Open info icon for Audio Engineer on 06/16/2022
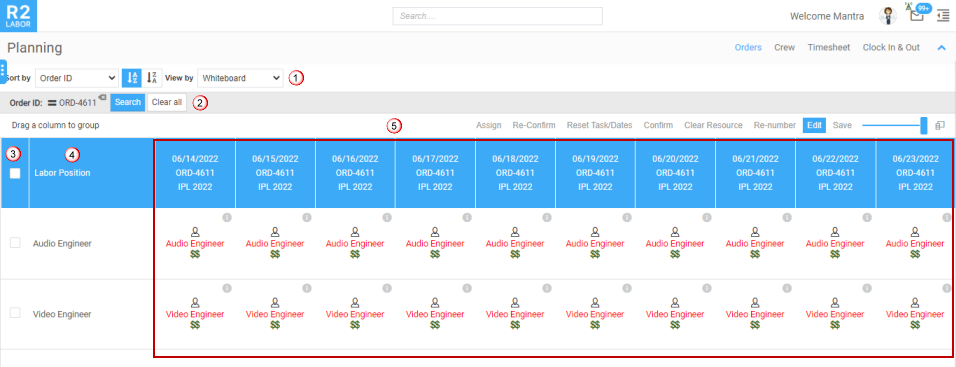 click(387, 217)
